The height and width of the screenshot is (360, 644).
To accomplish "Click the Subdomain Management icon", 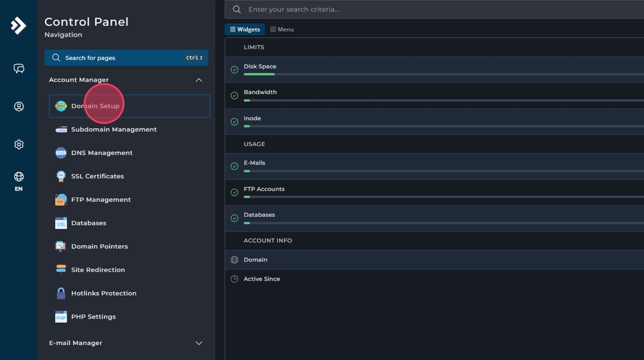I will (x=61, y=129).
